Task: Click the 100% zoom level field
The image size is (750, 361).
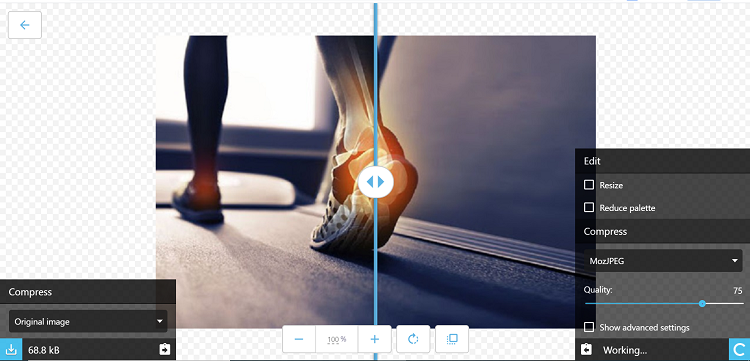Action: (x=337, y=339)
